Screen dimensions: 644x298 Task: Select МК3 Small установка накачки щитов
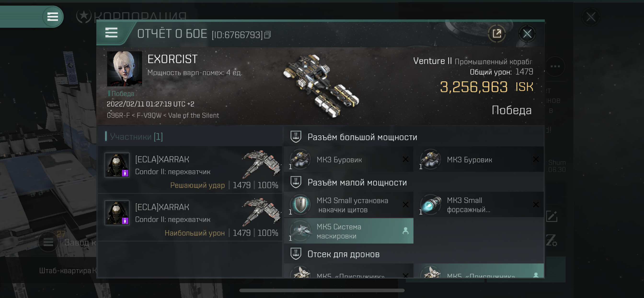(349, 205)
